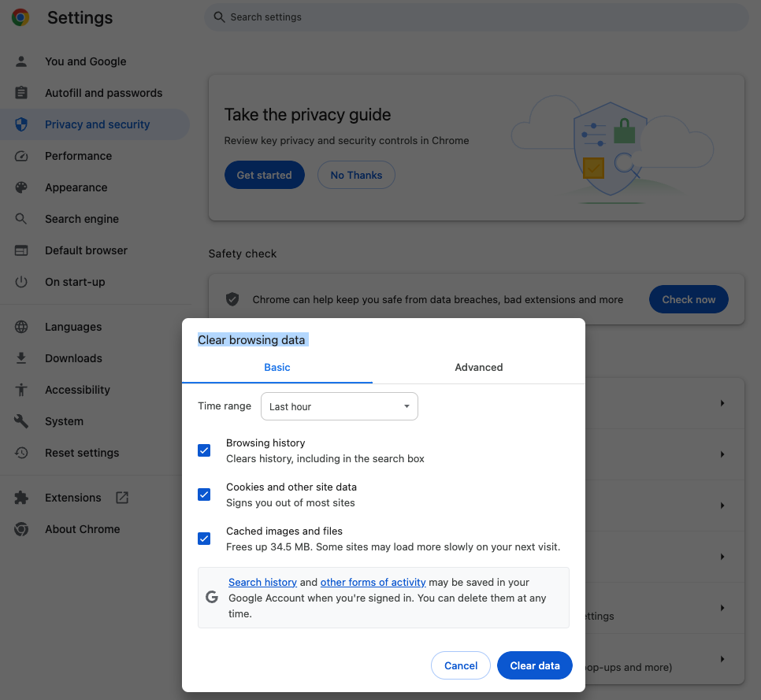Dismiss the privacy guide with No Thanks
The width and height of the screenshot is (761, 700).
356,175
